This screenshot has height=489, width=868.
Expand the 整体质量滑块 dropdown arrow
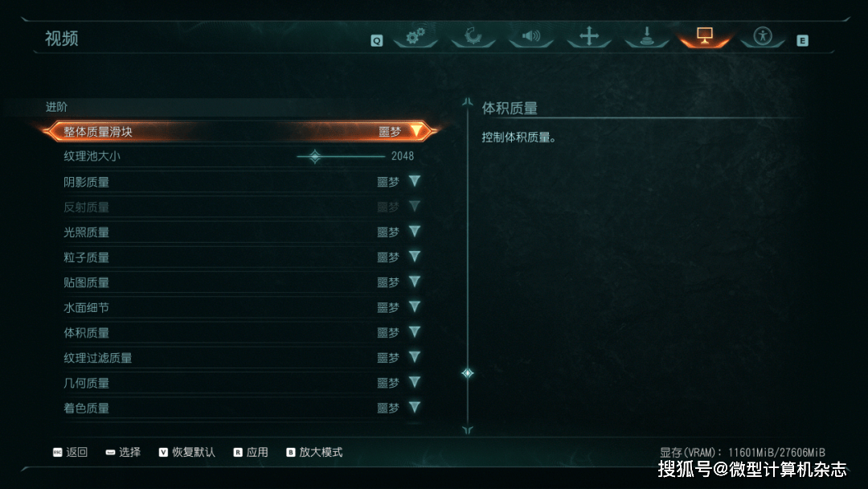coord(416,131)
